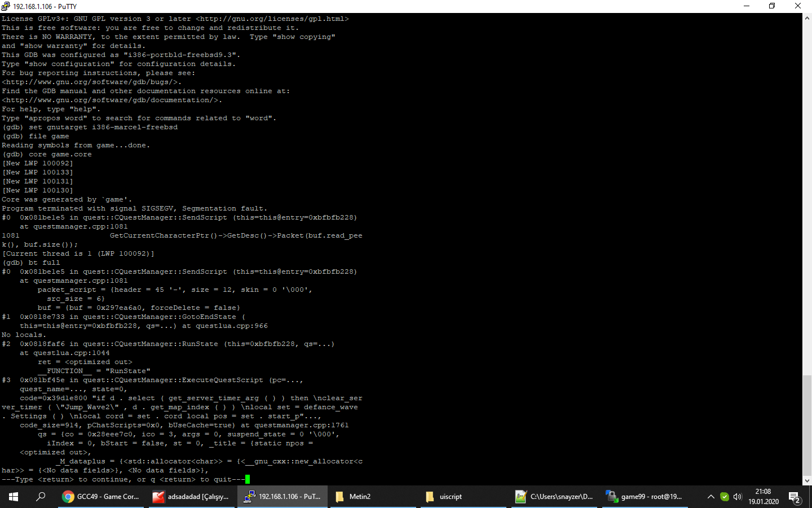Screen dimensions: 812x508
Task: Click "Core was generated by `game'." line
Action: coord(67,199)
